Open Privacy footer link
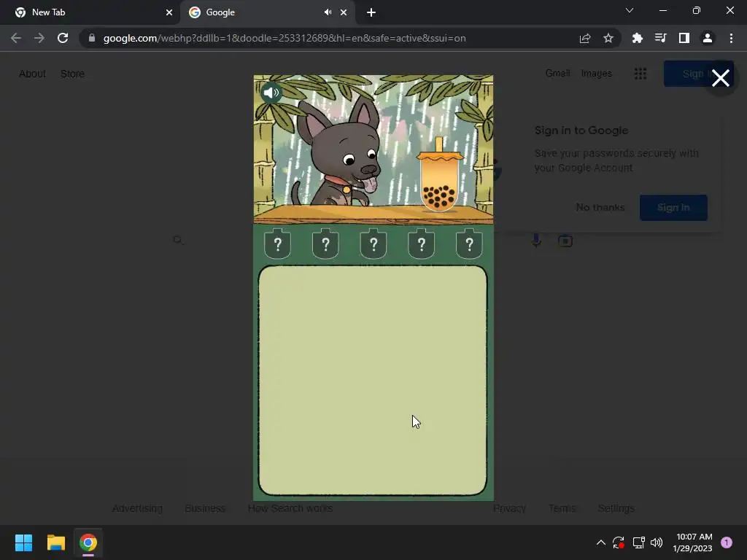 pyautogui.click(x=509, y=508)
